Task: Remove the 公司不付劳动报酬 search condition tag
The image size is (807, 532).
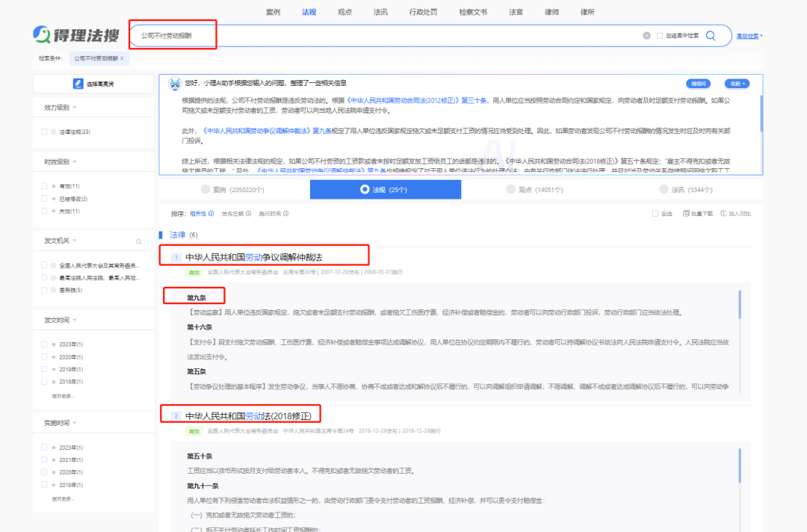Action: (122, 58)
